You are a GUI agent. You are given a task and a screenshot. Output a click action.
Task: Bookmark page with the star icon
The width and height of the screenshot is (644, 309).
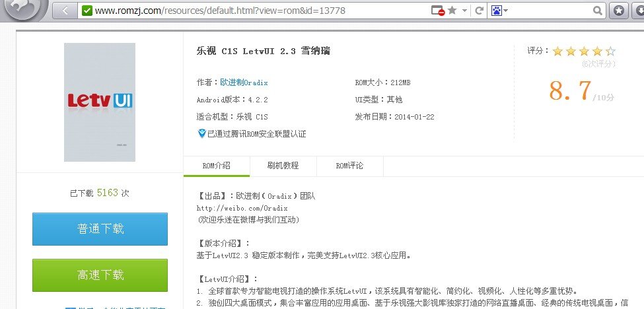(452, 11)
